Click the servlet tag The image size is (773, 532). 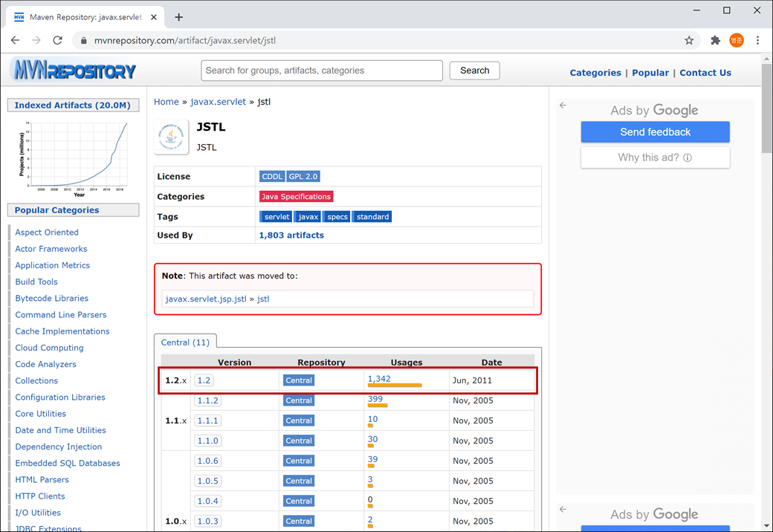[276, 217]
